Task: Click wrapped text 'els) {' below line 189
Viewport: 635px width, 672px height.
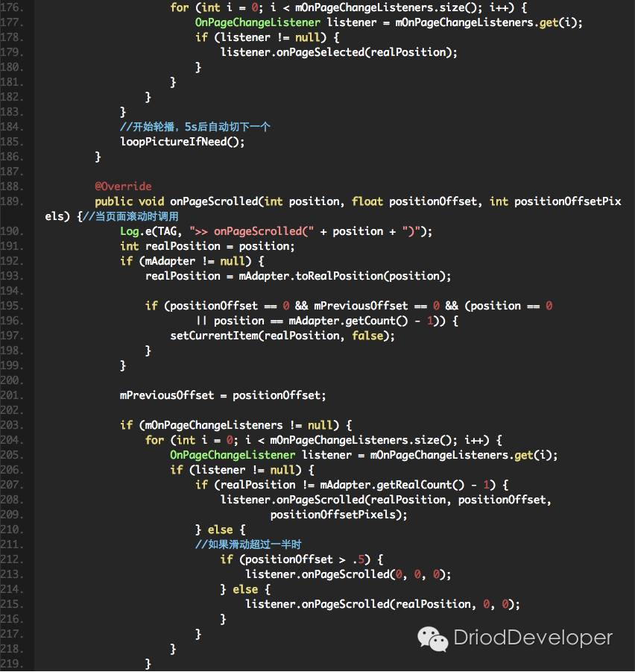Action: point(63,216)
